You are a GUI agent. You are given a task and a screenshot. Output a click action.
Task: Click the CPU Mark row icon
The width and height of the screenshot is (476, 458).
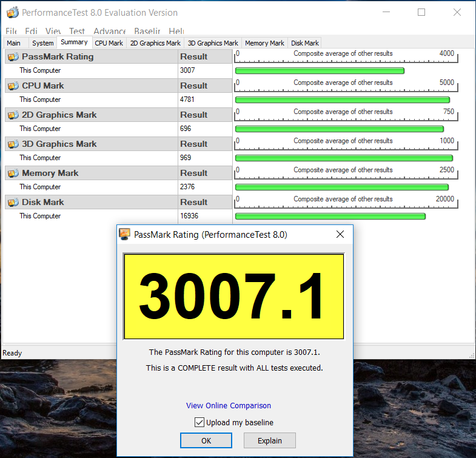[x=13, y=86]
